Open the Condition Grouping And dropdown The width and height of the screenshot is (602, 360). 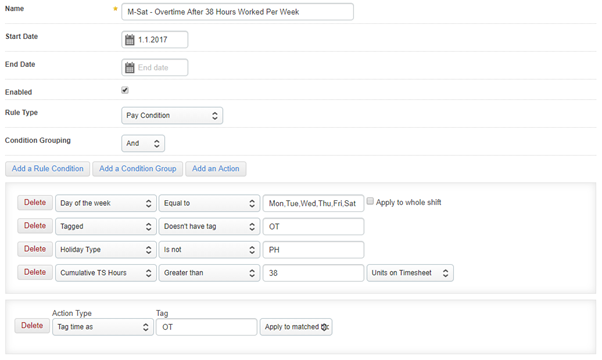pos(143,144)
